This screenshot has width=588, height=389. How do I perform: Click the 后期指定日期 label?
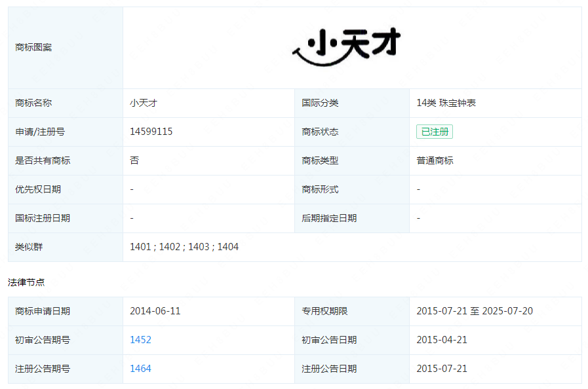329,219
